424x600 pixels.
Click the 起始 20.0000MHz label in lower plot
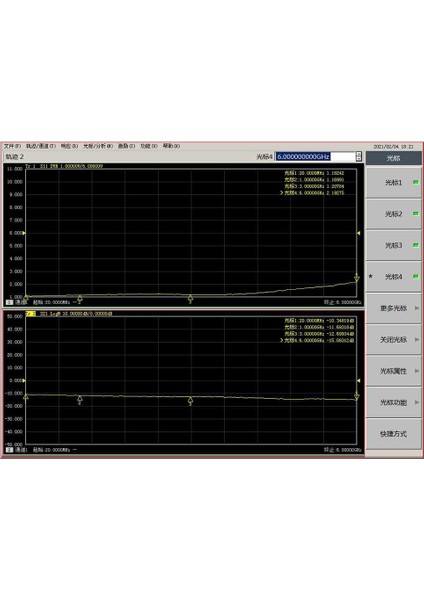[51, 450]
